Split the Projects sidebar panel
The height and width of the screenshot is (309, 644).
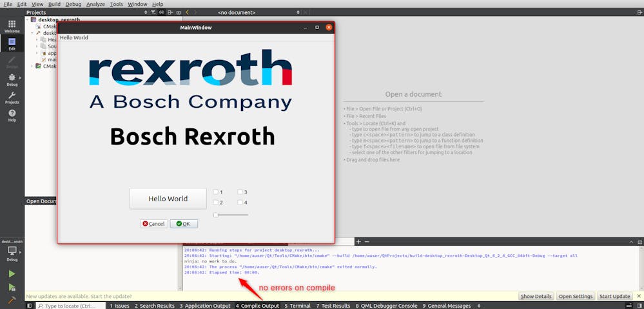[170, 13]
